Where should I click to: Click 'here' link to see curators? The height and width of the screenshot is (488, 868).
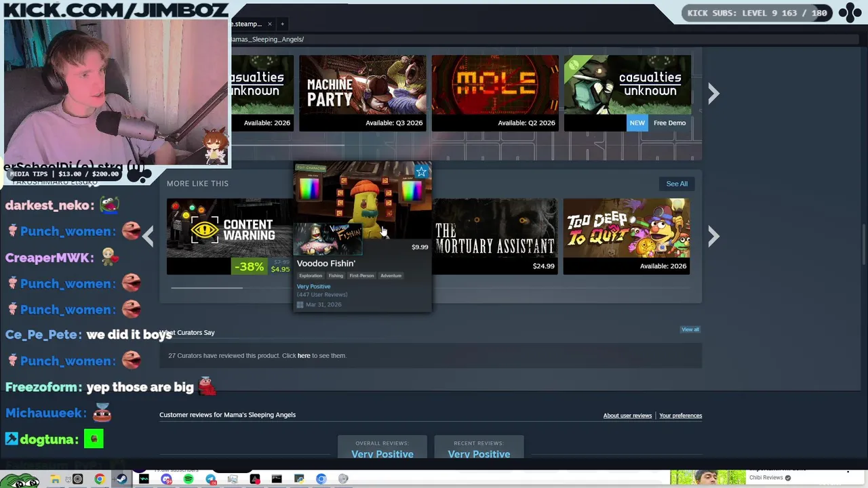[304, 356]
